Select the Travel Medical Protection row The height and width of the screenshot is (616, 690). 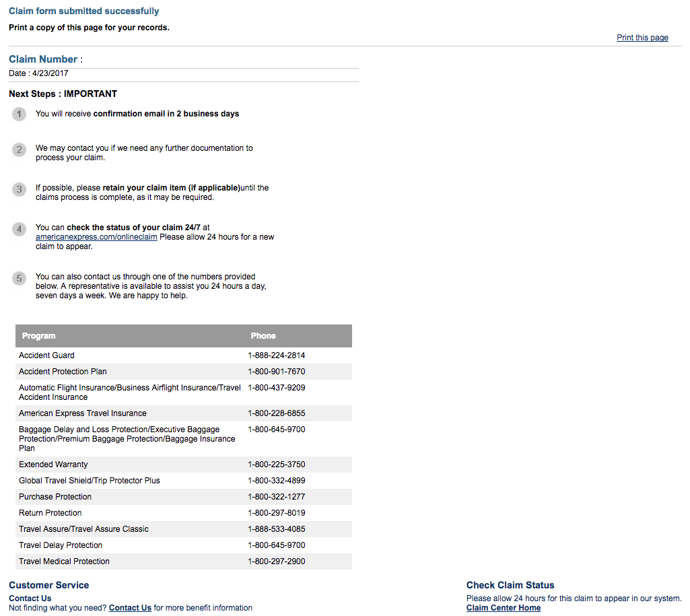coord(64,561)
